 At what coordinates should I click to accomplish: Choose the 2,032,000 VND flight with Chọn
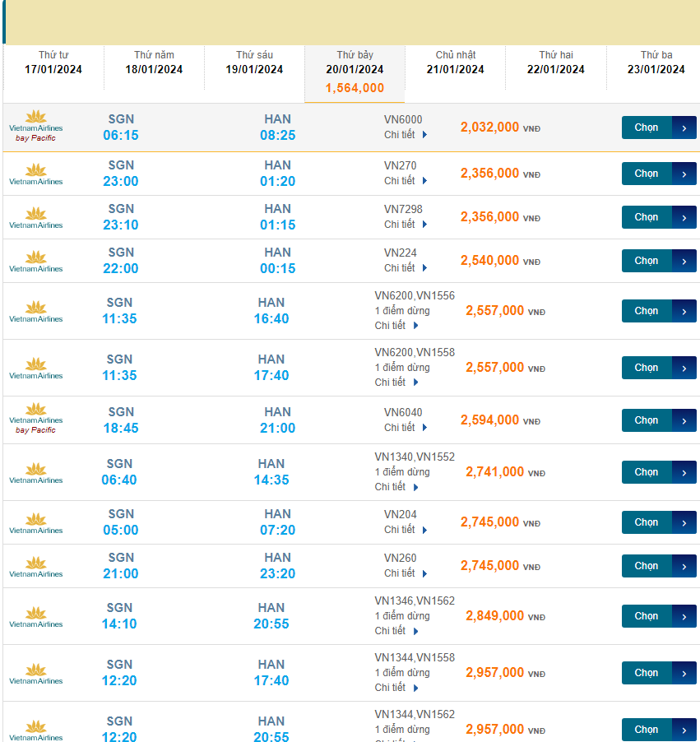pos(658,128)
